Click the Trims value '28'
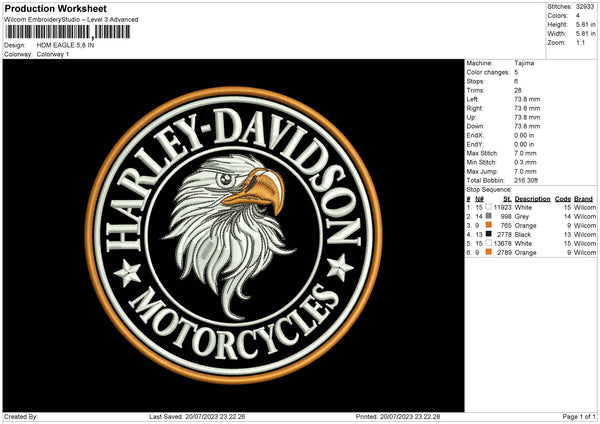 pyautogui.click(x=518, y=90)
